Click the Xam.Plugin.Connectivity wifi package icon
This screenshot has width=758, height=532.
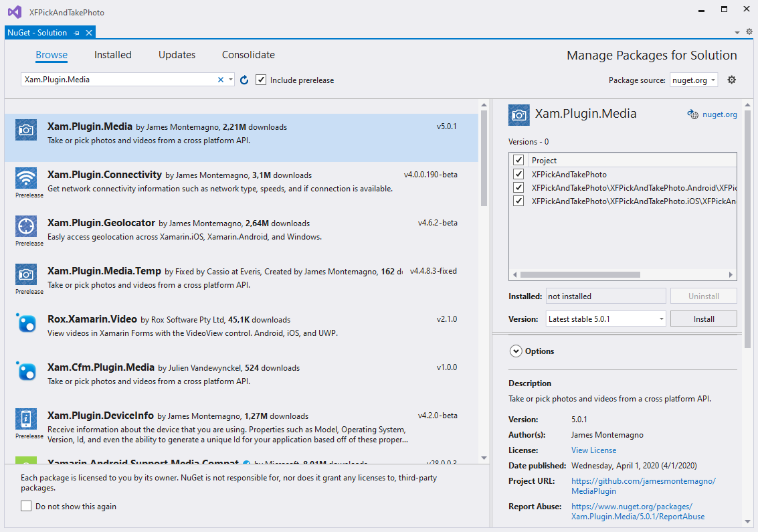coord(26,178)
